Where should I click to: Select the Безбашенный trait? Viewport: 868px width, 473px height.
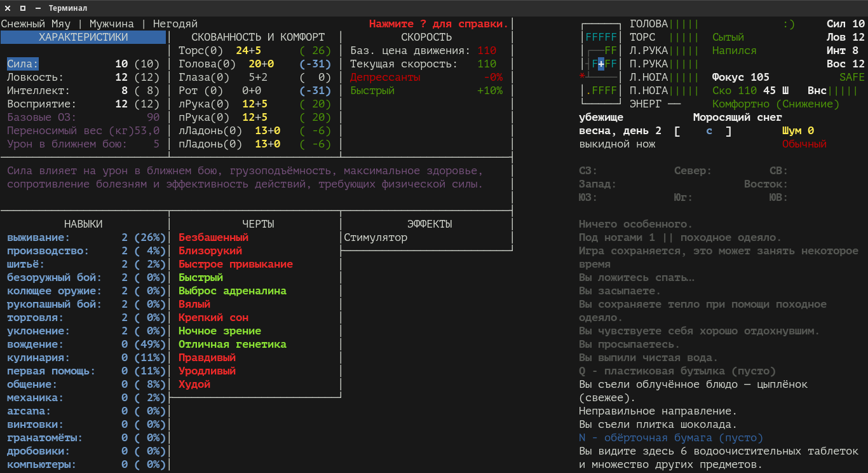(214, 238)
